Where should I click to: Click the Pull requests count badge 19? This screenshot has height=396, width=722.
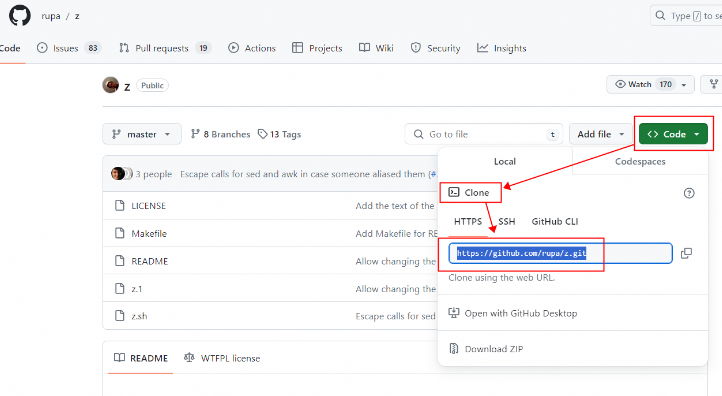pyautogui.click(x=203, y=48)
